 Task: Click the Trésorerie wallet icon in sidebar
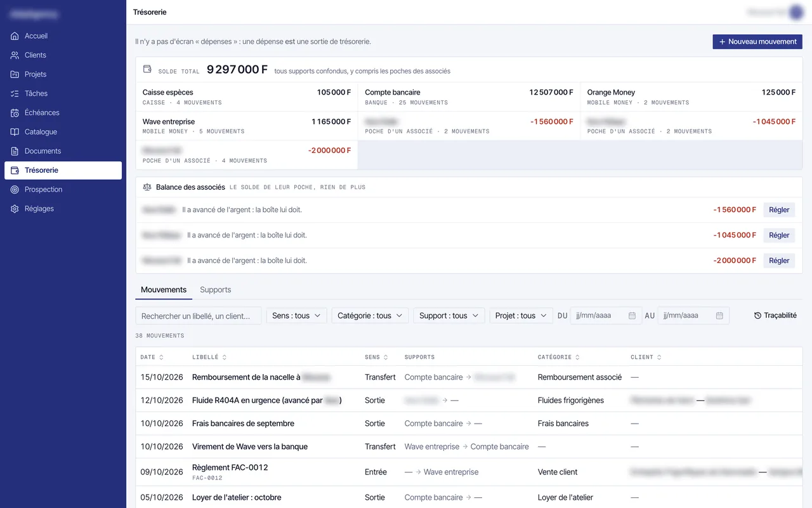coord(15,170)
